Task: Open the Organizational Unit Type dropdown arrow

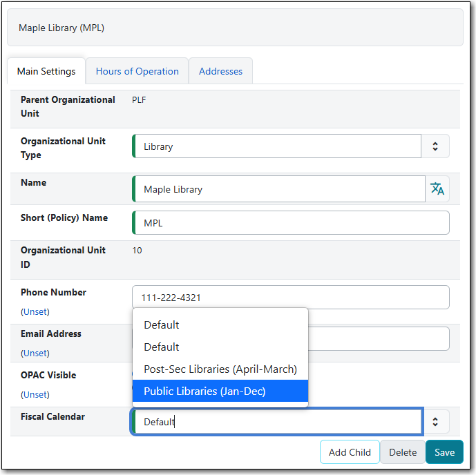Action: point(435,146)
